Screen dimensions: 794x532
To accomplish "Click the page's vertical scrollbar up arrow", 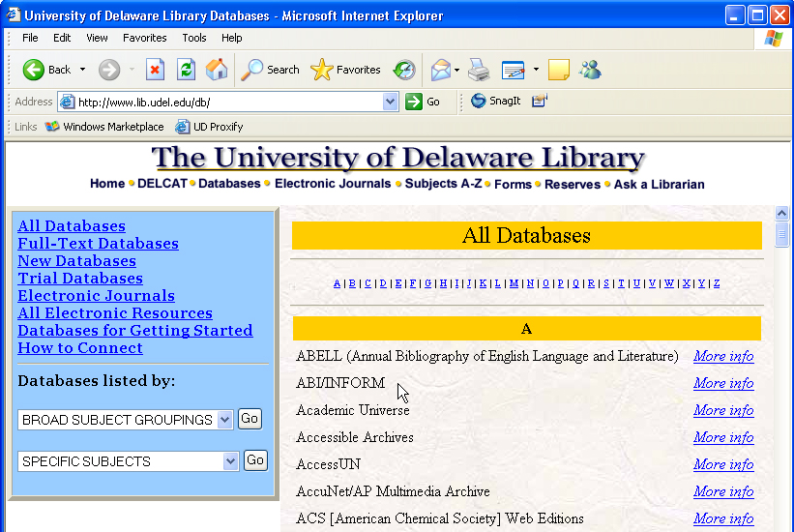I will coord(782,214).
